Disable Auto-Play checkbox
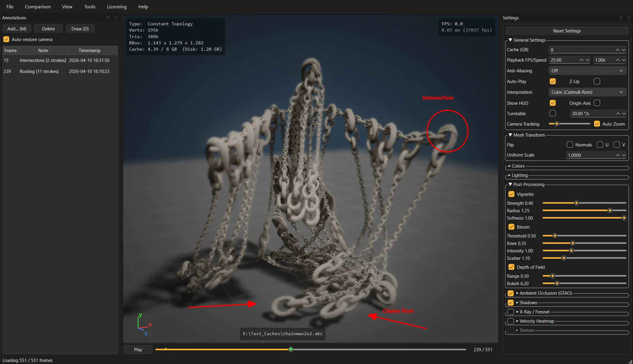633x364 pixels. click(x=553, y=81)
